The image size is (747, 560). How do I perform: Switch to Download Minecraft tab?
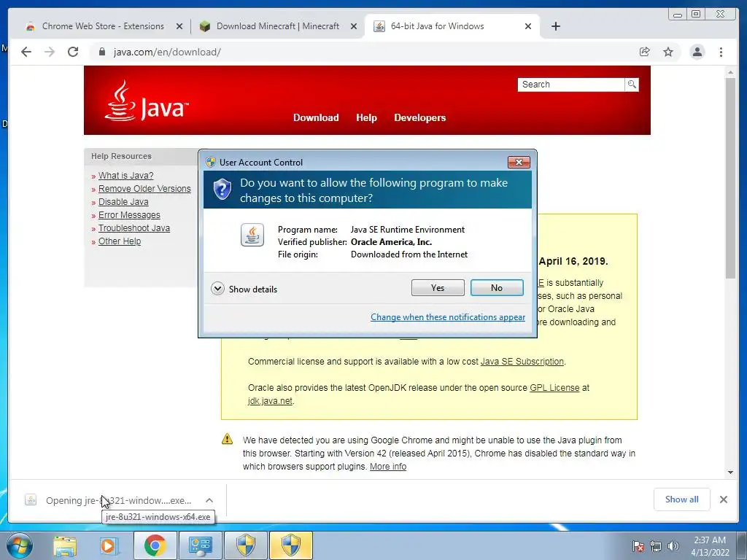278,26
